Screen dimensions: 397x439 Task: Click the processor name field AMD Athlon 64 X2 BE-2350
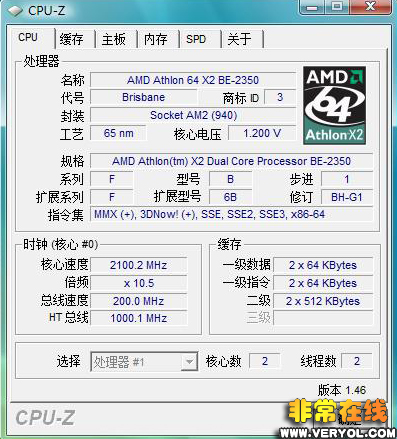coord(193,80)
